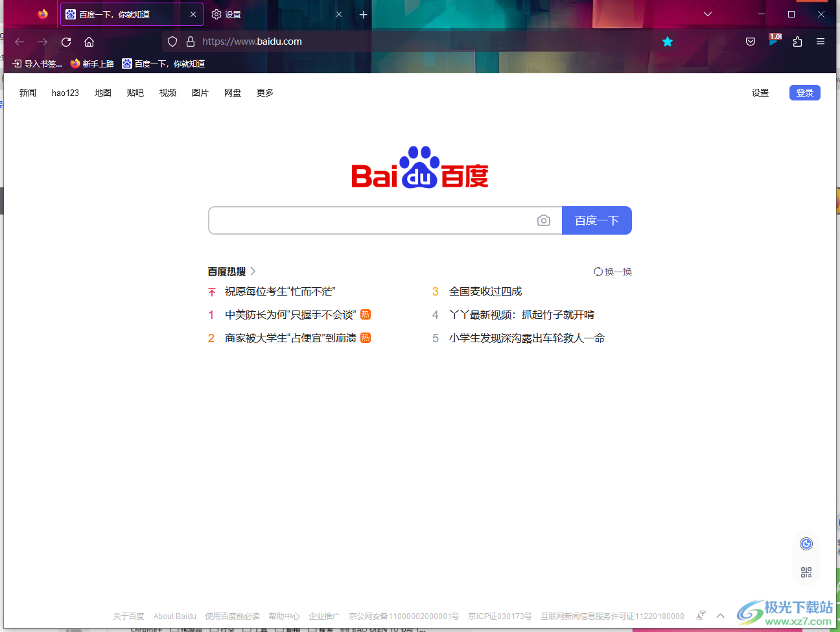Click the round assistant icon at right edge
Viewport: 840px width, 632px height.
[x=806, y=544]
